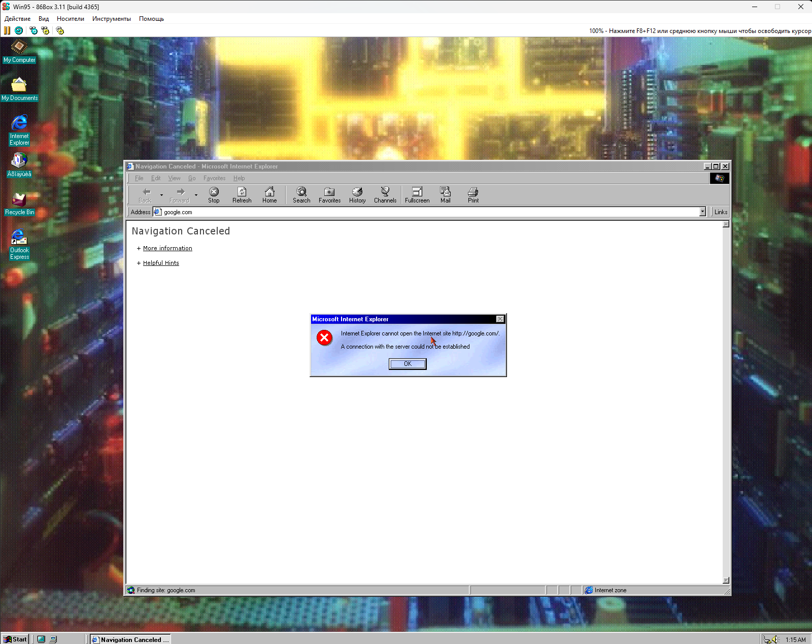Open 86Box settings via gear icon
The width and height of the screenshot is (812, 644).
click(x=59, y=30)
